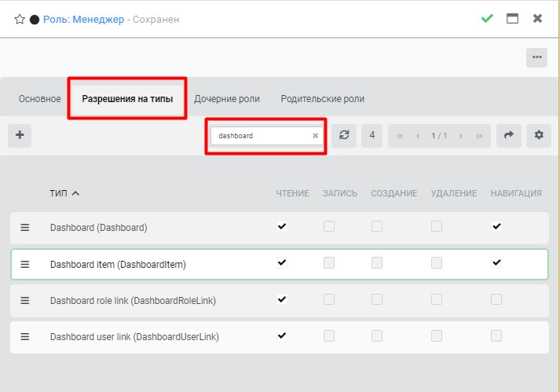
Task: Go to the previous page
Action: tap(418, 136)
